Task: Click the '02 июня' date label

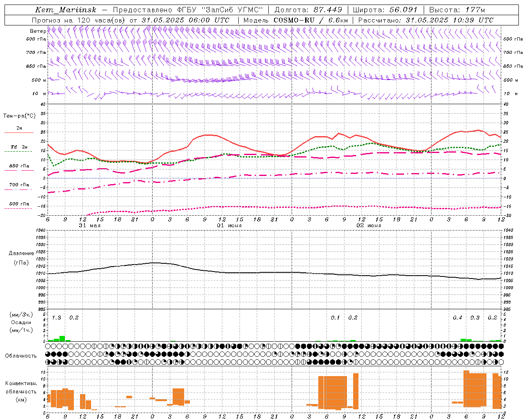Action: tap(369, 226)
